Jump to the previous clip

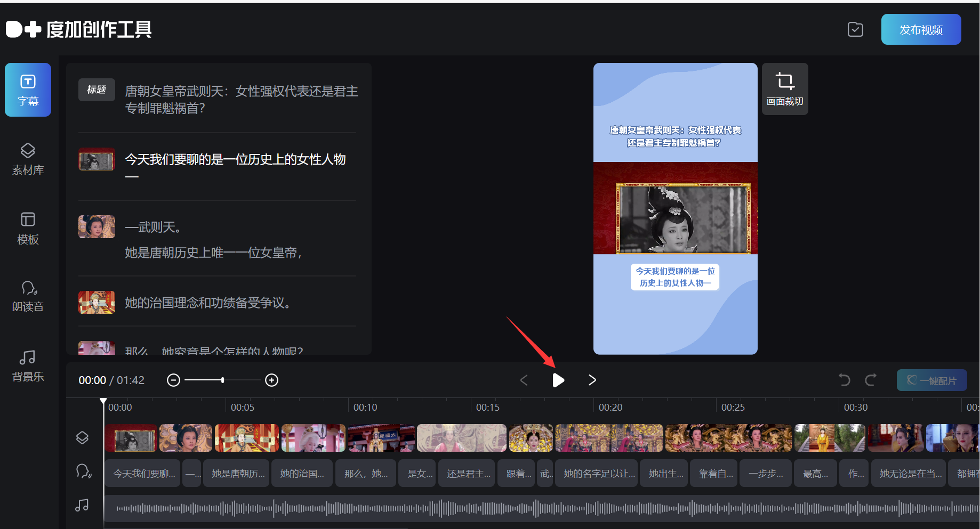524,380
